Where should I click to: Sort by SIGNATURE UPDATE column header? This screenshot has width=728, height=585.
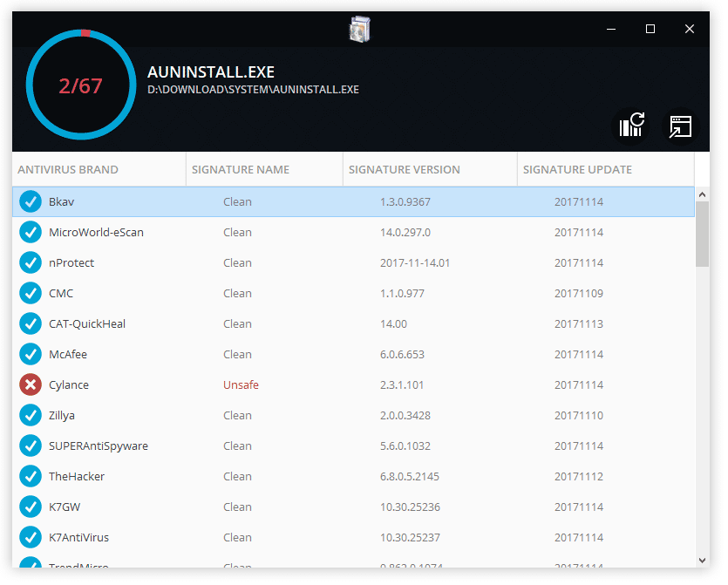coord(605,169)
